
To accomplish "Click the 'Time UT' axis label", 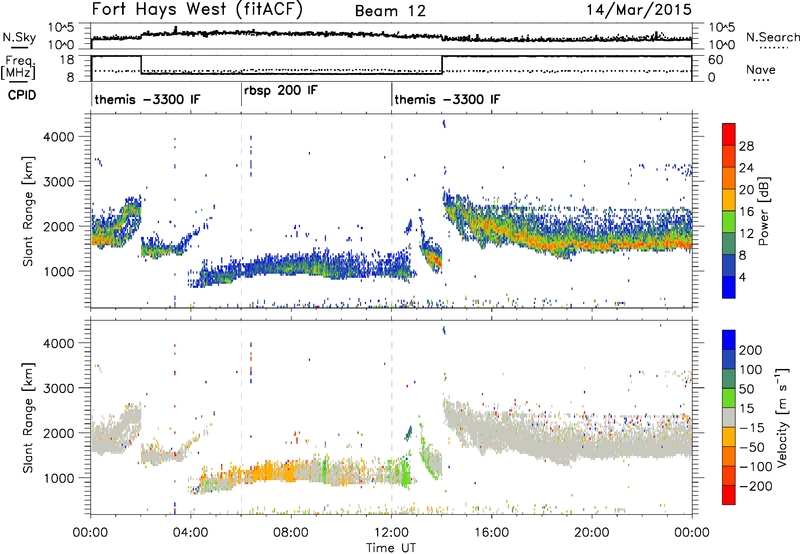I will [391, 548].
